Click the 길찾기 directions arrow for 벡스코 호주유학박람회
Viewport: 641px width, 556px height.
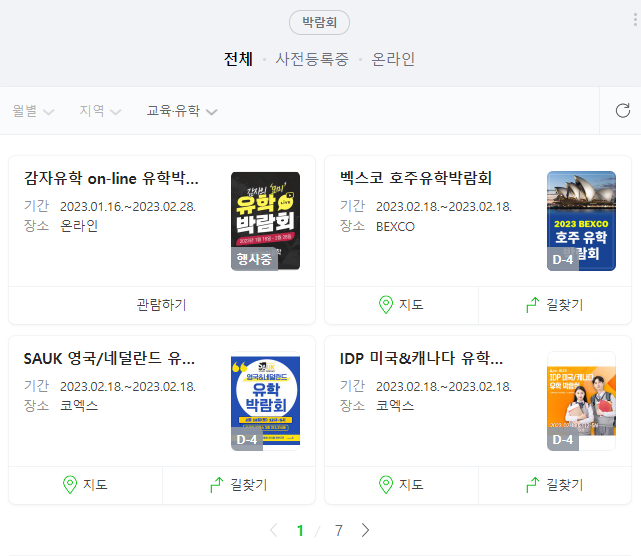(x=533, y=305)
